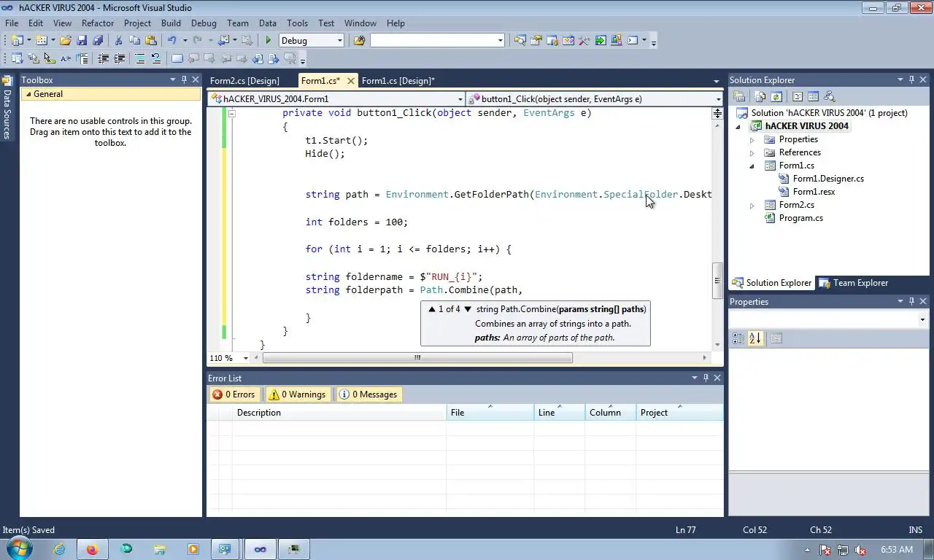The image size is (934, 560).
Task: Open the hACKER_VIRUS_2004.Form1 class dropdown
Action: click(x=460, y=99)
